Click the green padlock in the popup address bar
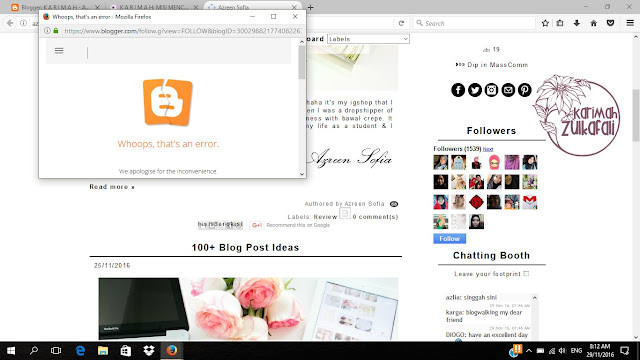This screenshot has width=640, height=360. pyautogui.click(x=56, y=31)
